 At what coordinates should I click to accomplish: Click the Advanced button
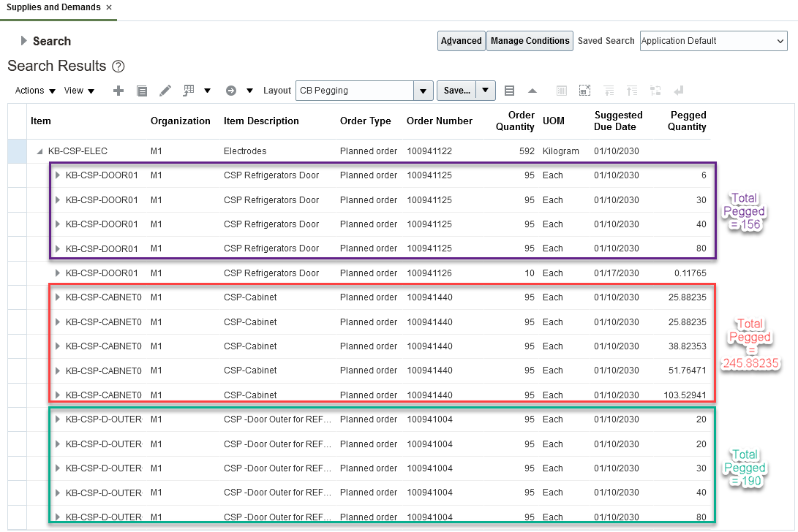461,41
